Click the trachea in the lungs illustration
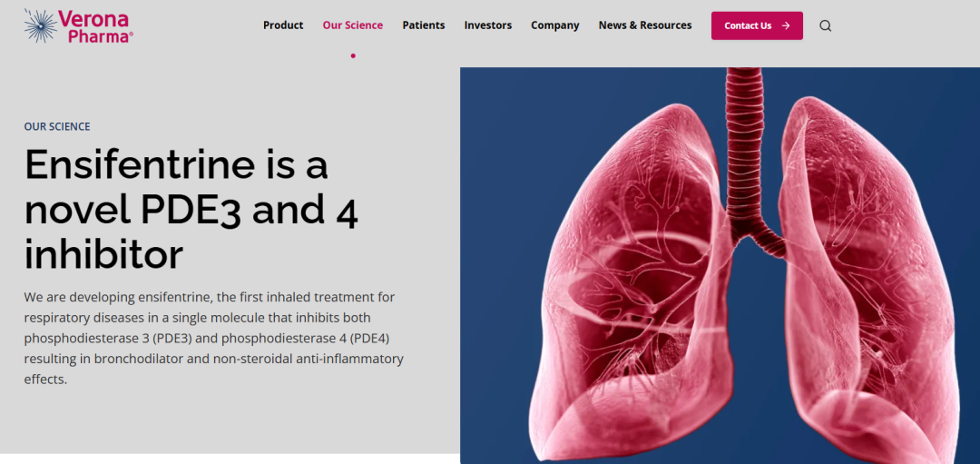980x464 pixels. pyautogui.click(x=745, y=136)
